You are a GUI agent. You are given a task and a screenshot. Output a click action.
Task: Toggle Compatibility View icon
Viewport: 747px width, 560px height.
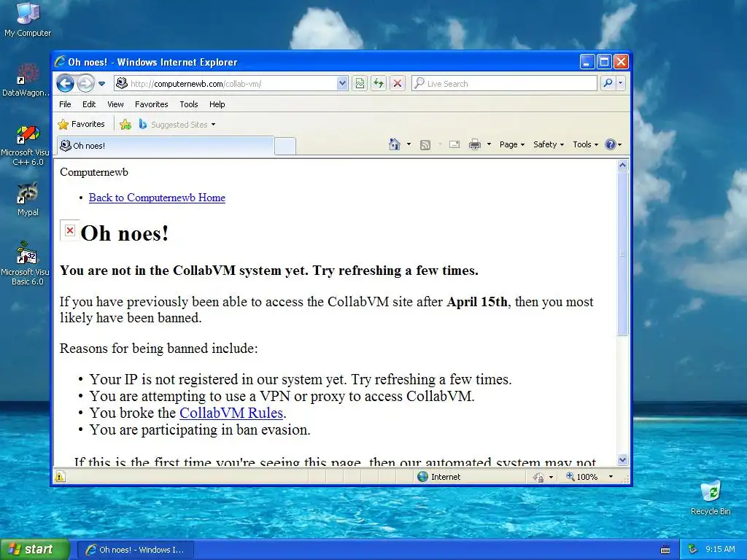point(360,83)
